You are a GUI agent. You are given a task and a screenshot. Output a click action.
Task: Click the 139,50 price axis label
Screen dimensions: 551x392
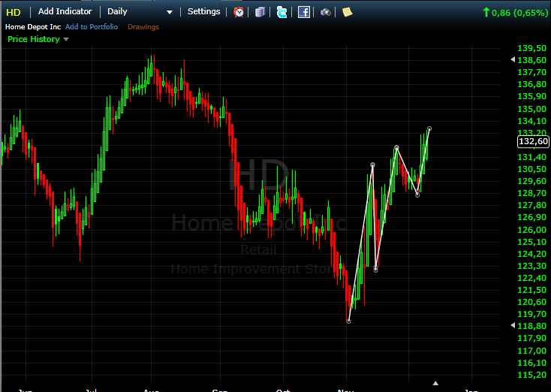click(532, 48)
